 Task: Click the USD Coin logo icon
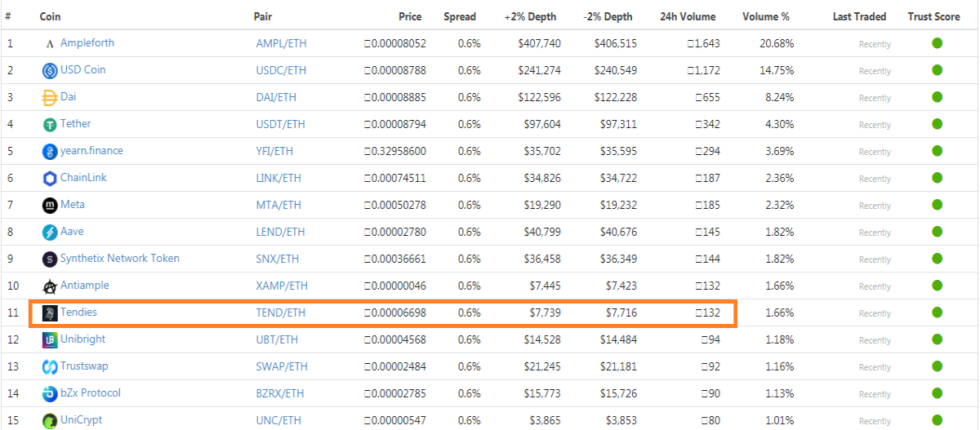(50, 71)
